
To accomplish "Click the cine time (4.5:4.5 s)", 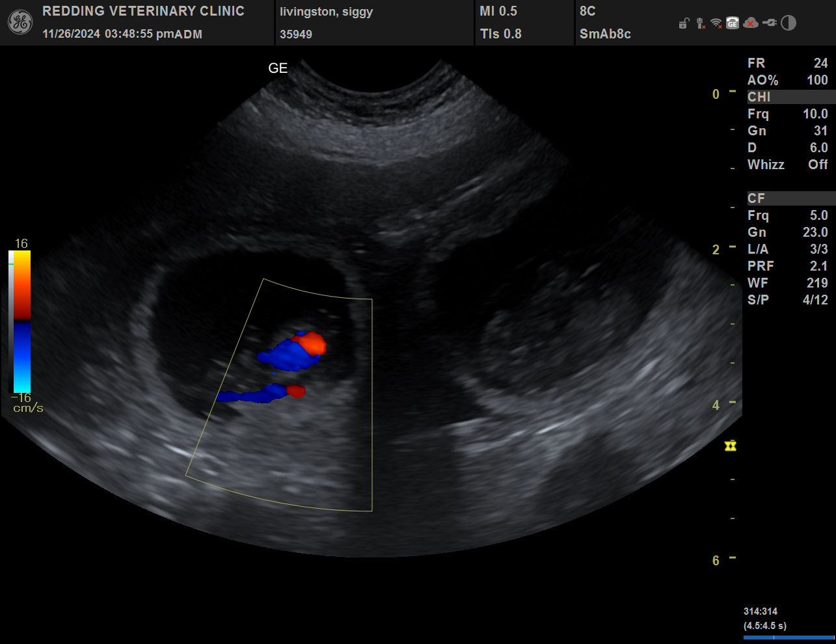I will (765, 626).
